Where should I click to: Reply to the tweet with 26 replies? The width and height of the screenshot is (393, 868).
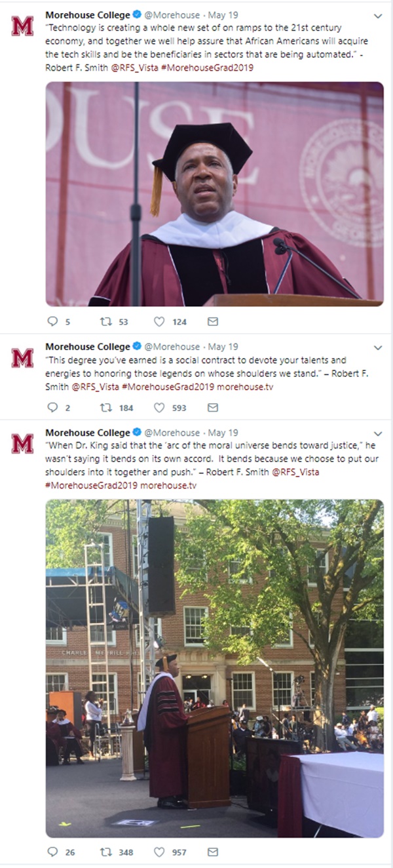pyautogui.click(x=53, y=852)
